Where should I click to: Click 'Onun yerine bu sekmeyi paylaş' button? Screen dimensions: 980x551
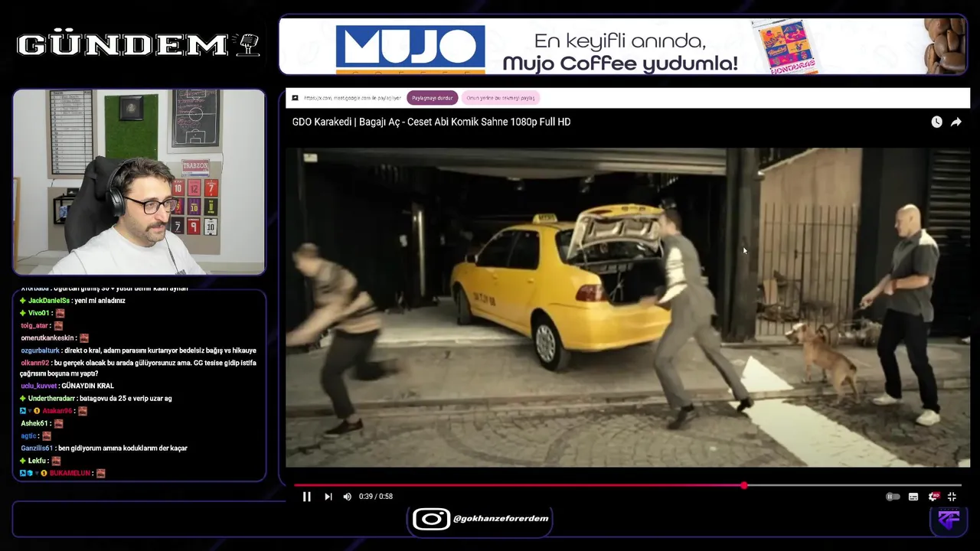coord(501,98)
